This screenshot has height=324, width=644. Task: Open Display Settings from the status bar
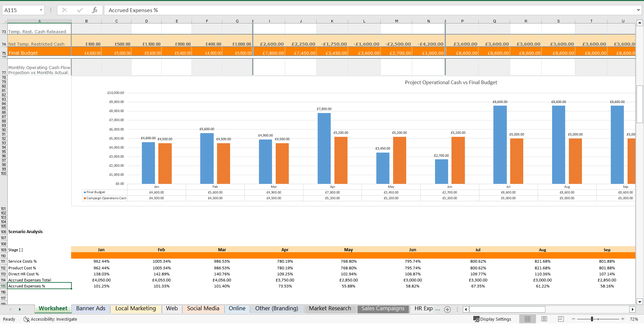492,319
